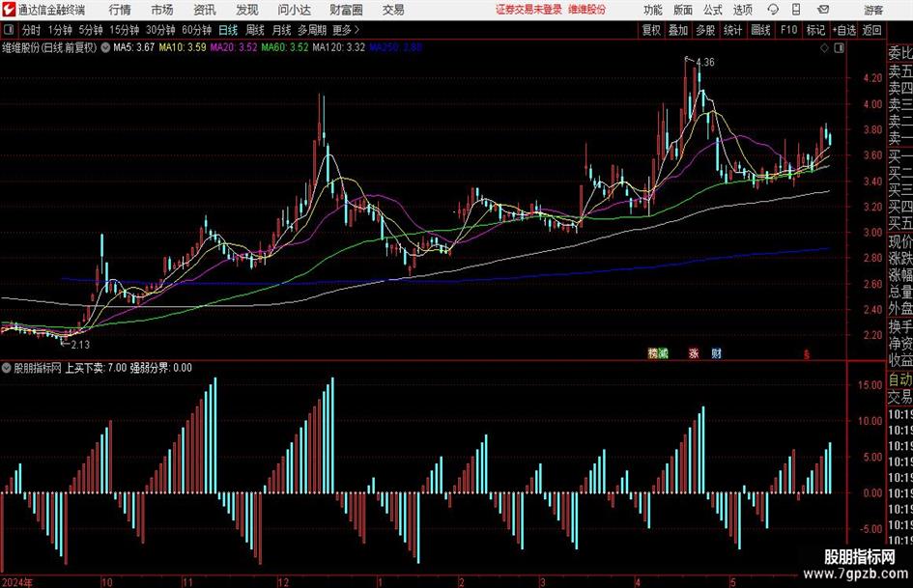This screenshot has height=588, width=913.
Task: Click the 减 event marker
Action: click(x=663, y=352)
